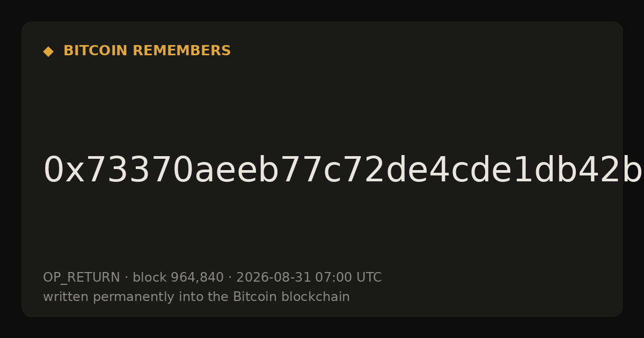
Task: Click the OP_RETURN label
Action: pos(82,277)
